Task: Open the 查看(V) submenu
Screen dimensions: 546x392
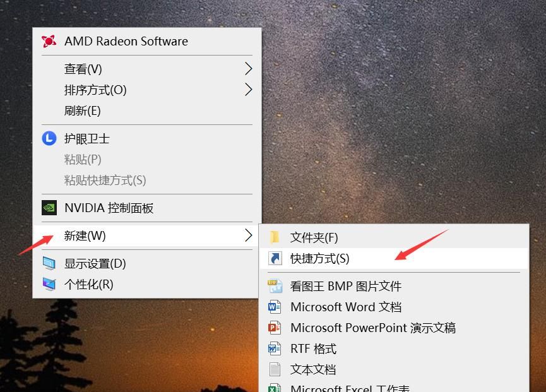Action: click(146, 69)
